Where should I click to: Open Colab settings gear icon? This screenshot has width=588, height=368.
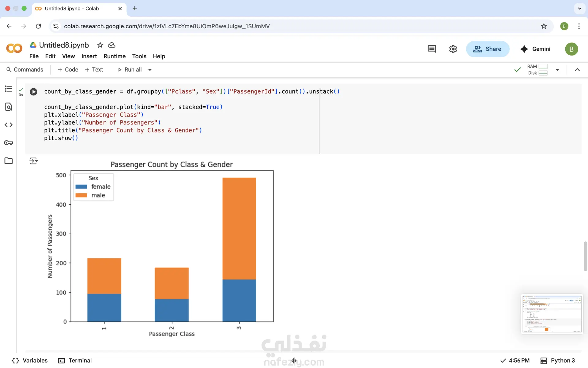tap(453, 49)
